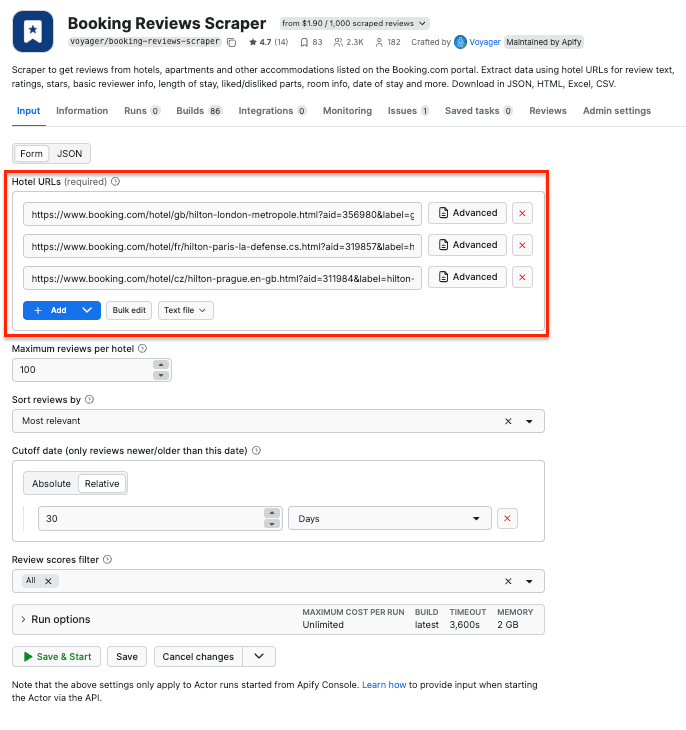The width and height of the screenshot is (686, 730).
Task: Open the Information tab
Action: tap(82, 111)
